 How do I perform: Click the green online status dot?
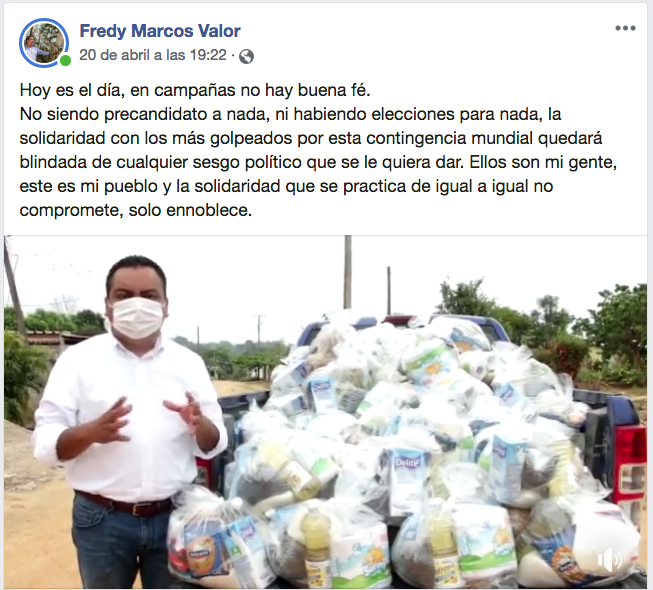point(65,61)
